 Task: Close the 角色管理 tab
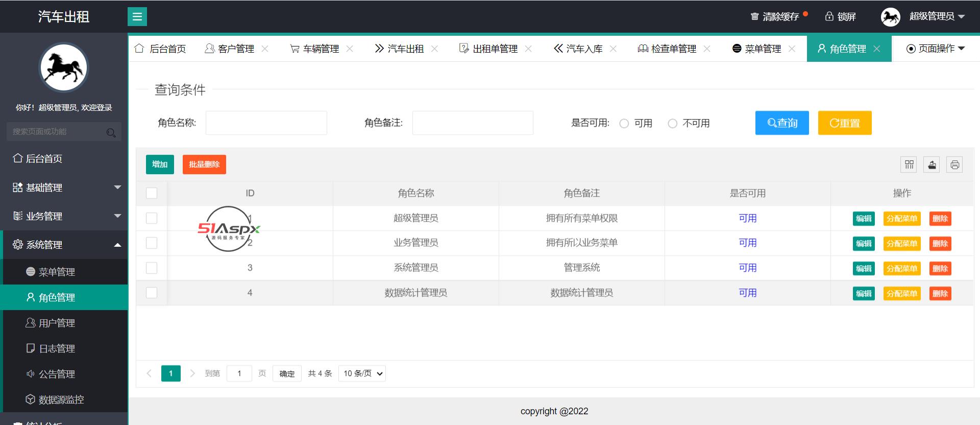pyautogui.click(x=877, y=49)
